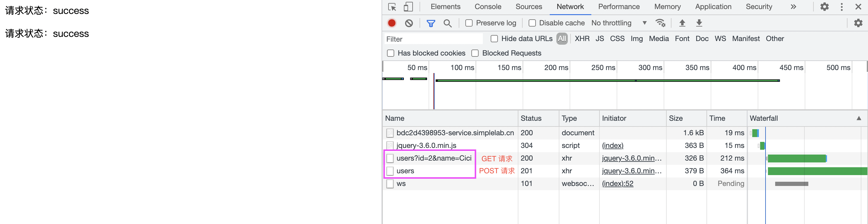Clear the network log
Viewport: 868px width, 224px height.
[x=409, y=23]
